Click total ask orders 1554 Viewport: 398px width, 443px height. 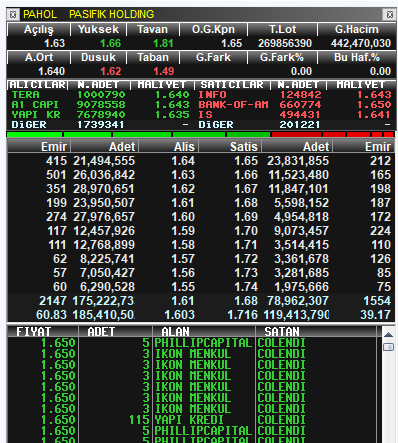pos(377,301)
